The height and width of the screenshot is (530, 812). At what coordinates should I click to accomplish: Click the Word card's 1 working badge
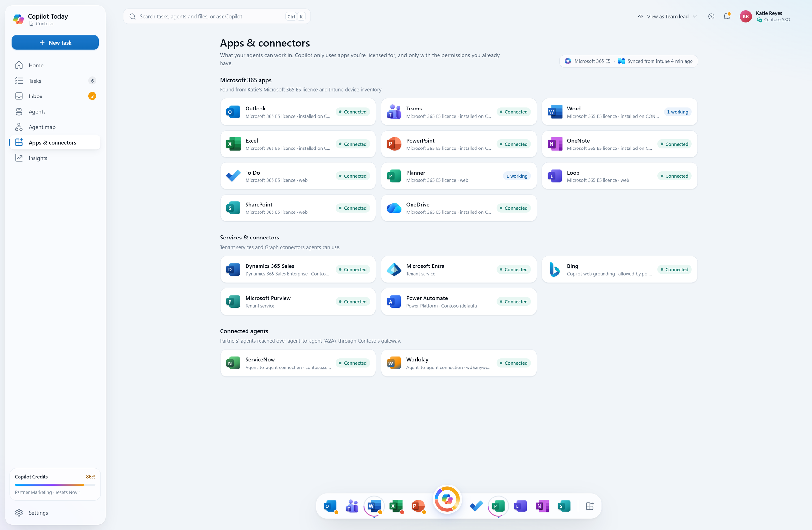point(677,112)
